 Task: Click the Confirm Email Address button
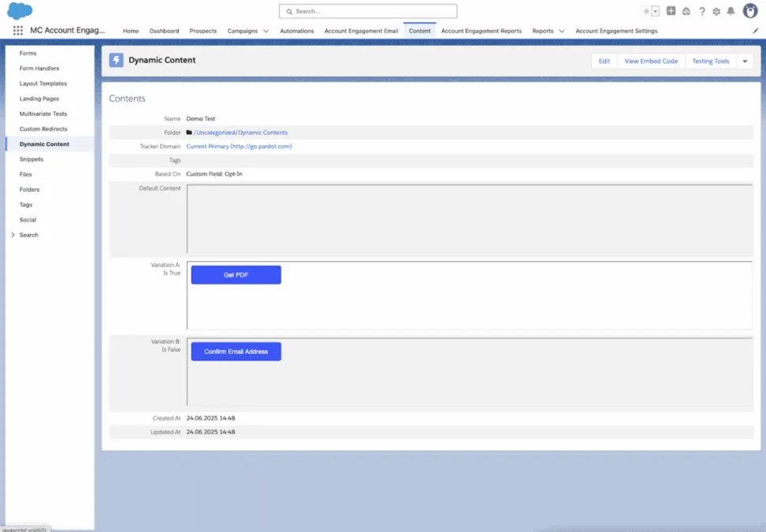pyautogui.click(x=236, y=352)
